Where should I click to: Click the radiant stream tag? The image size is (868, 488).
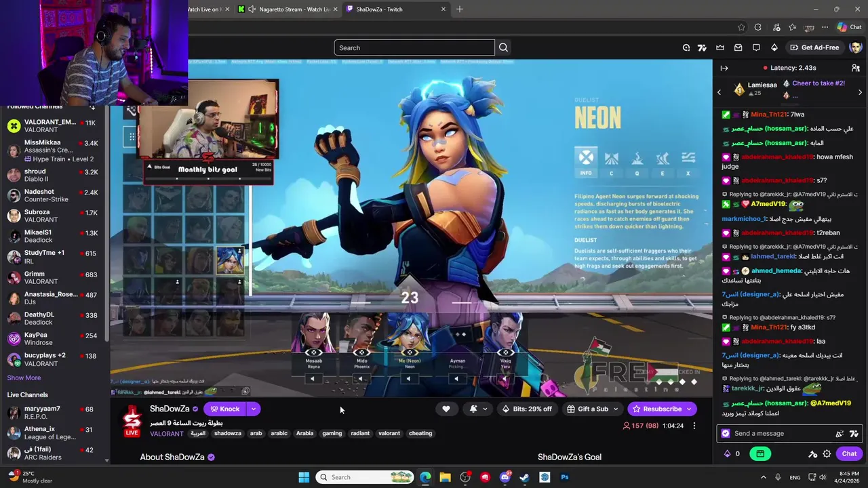click(x=360, y=434)
